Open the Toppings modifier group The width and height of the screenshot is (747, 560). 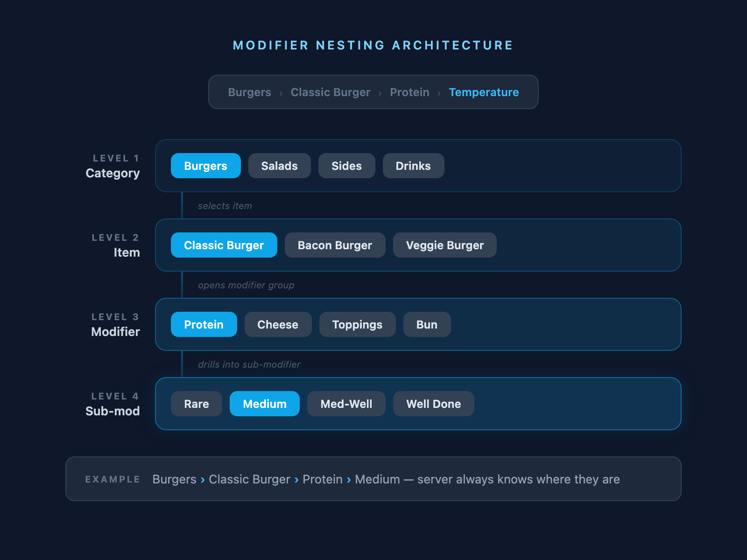(x=357, y=324)
